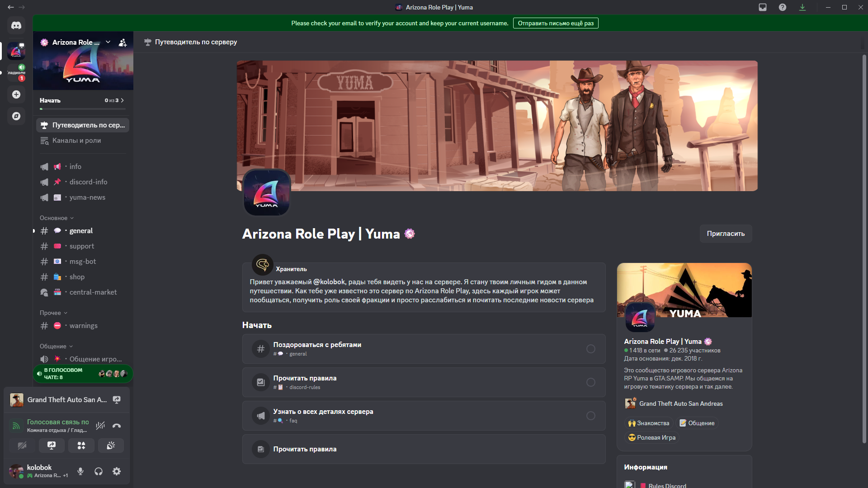The height and width of the screenshot is (488, 868).
Task: Open the msg-bot channel
Action: click(x=83, y=262)
